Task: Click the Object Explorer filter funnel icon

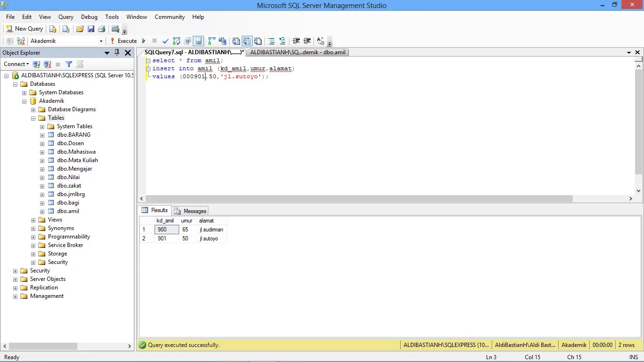Action: [69, 64]
